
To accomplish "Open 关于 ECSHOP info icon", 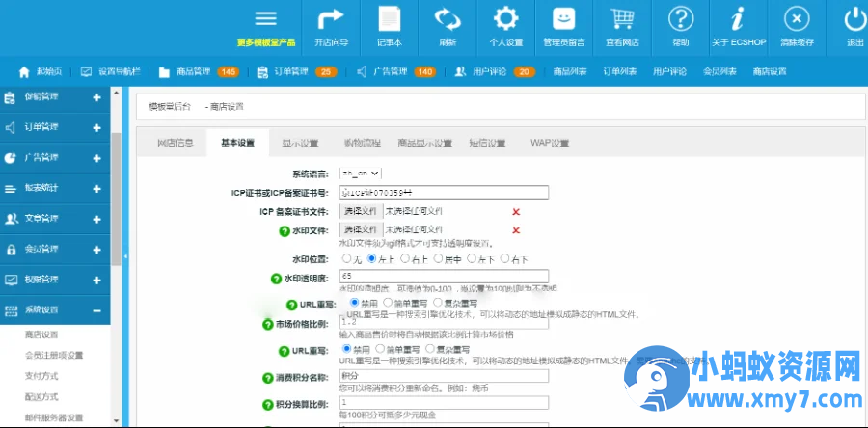I will 738,19.
